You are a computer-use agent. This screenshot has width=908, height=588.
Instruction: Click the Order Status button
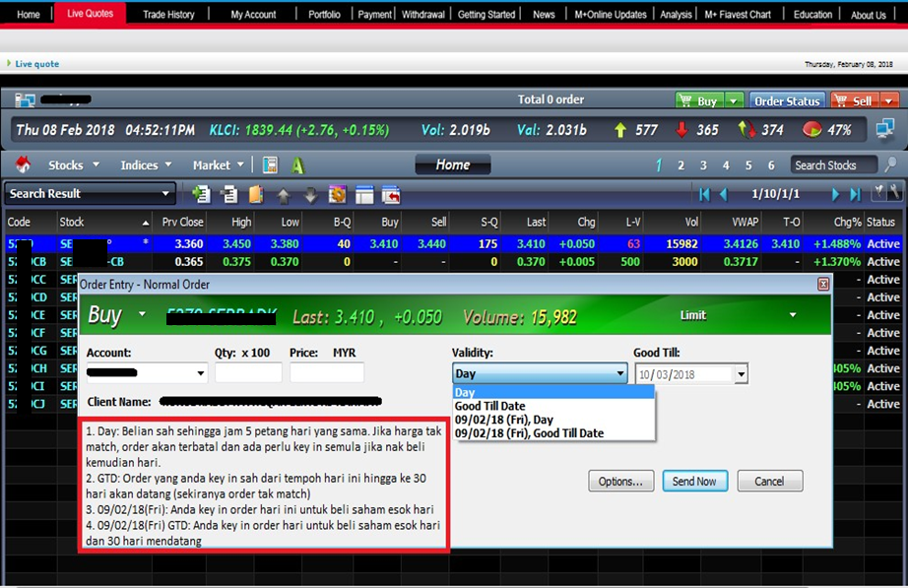(x=787, y=101)
